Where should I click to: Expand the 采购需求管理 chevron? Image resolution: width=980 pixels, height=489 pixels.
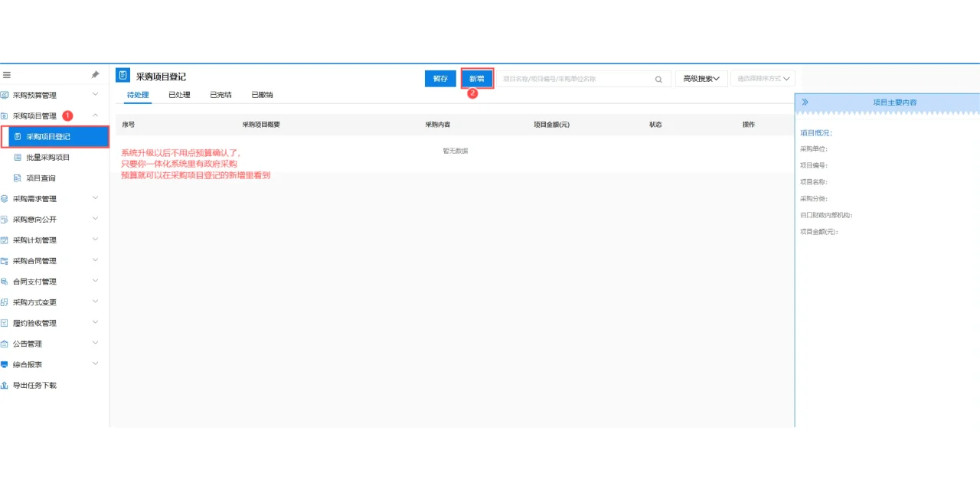[x=95, y=198]
